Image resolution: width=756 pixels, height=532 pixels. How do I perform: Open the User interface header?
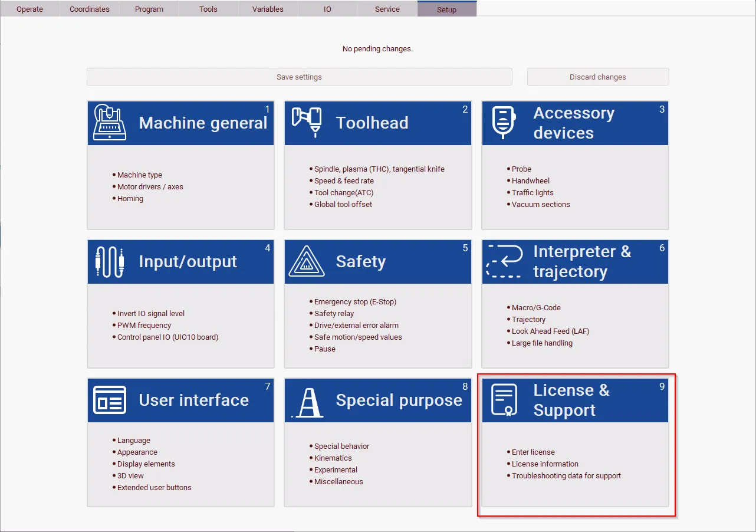[181, 400]
